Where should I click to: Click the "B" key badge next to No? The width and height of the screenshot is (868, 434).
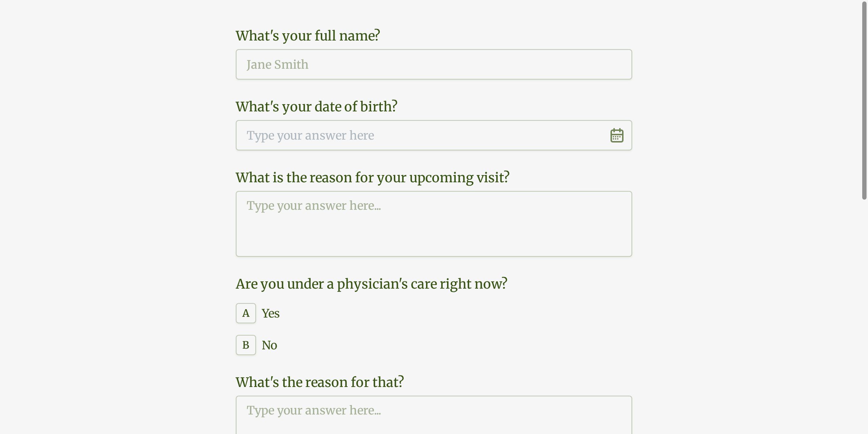coord(246,345)
